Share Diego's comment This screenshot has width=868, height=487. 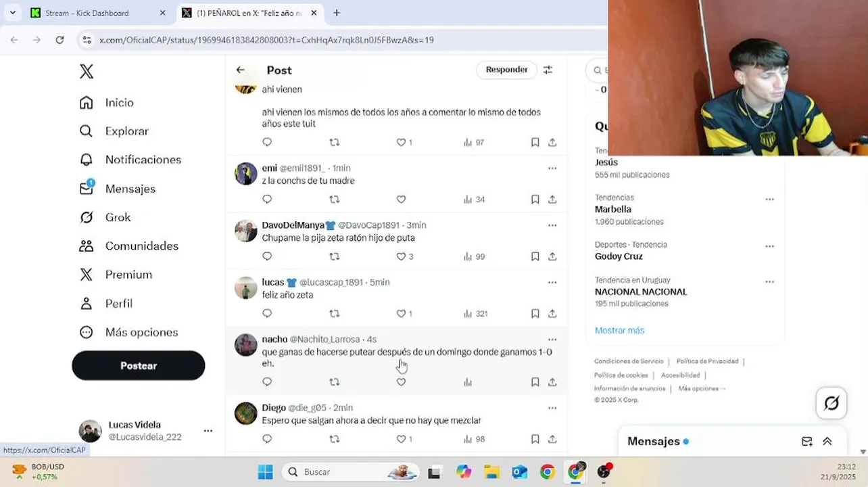coord(552,439)
